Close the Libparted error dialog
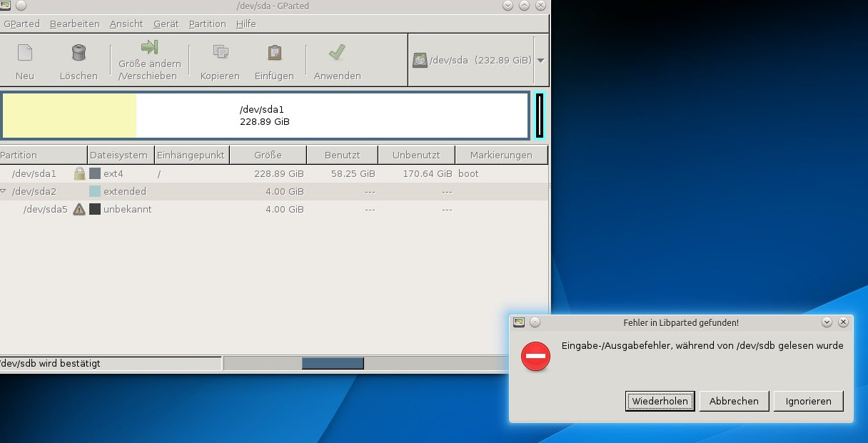 [x=843, y=322]
